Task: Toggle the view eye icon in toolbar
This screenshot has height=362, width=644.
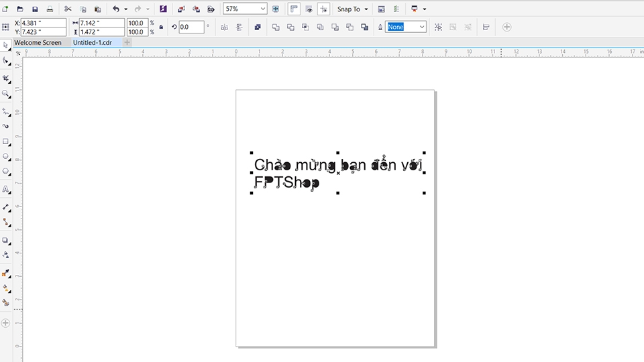Action: 309,9
